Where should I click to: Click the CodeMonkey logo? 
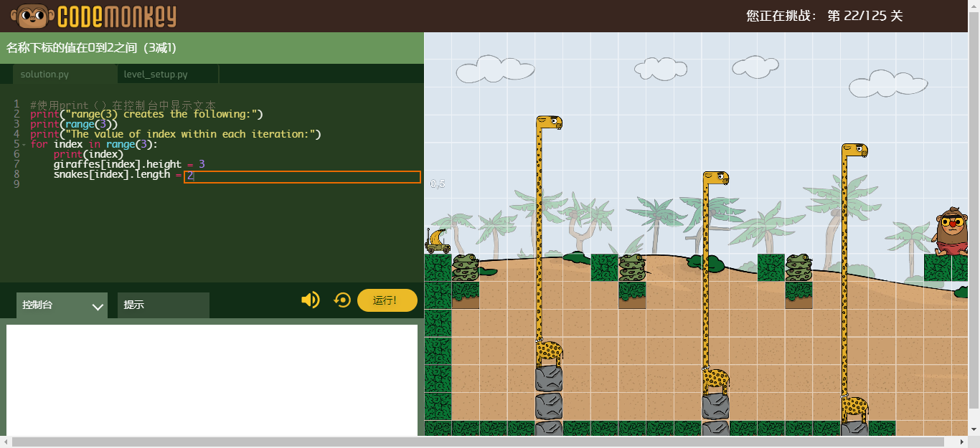pos(93,15)
